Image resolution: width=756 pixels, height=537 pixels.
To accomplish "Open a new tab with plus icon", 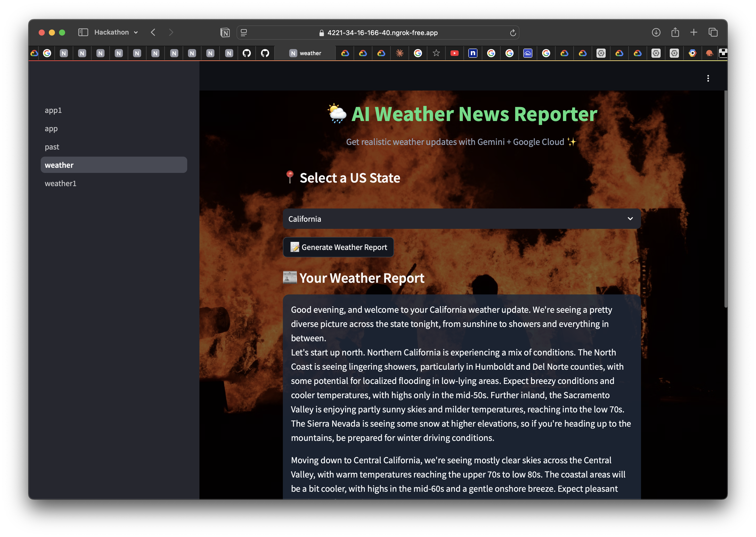I will (694, 32).
